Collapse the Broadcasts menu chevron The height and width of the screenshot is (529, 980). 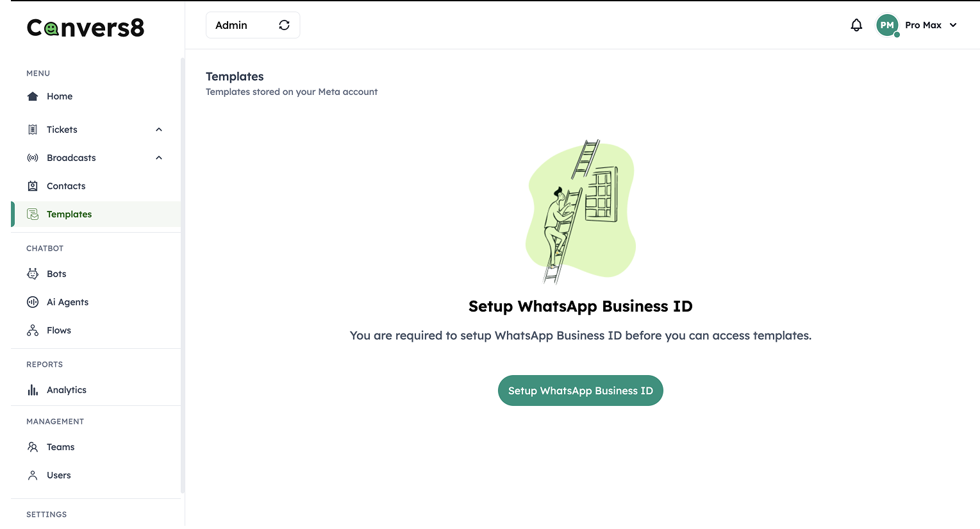158,157
